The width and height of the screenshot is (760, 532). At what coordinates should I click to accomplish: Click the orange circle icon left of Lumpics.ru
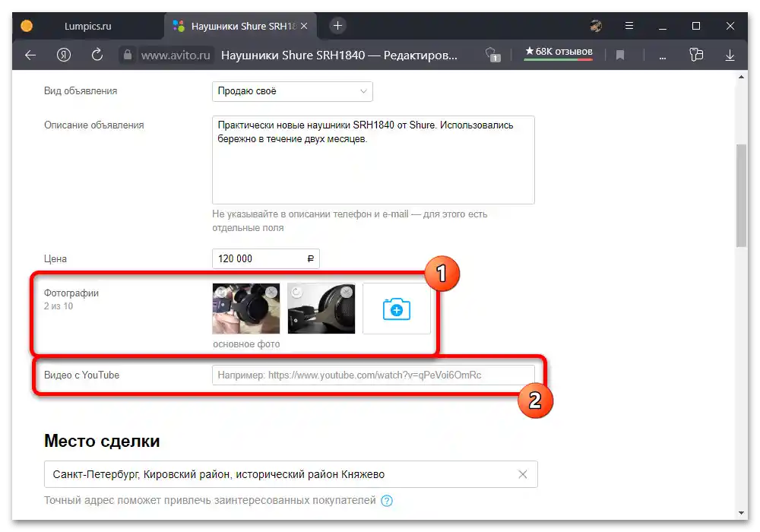tap(27, 26)
